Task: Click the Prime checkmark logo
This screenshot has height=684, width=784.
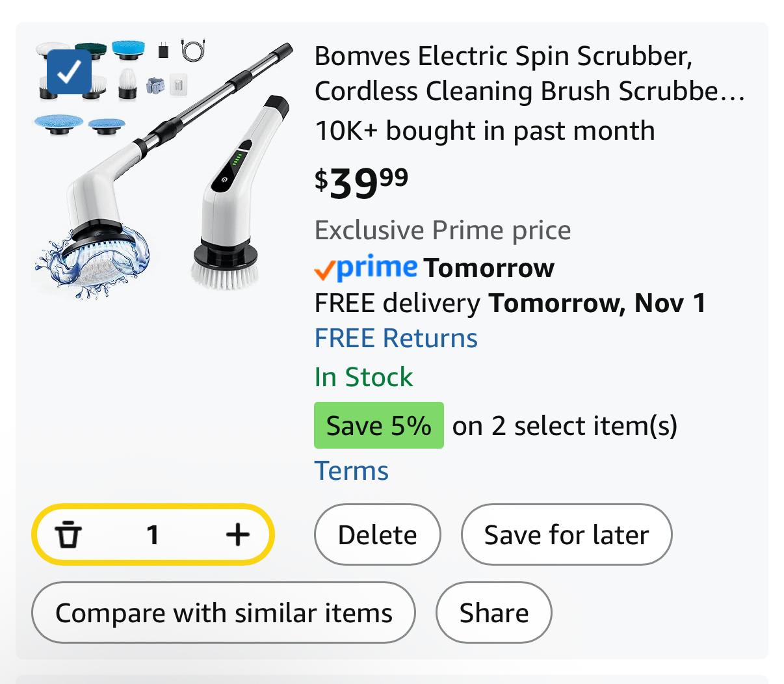Action: point(365,268)
